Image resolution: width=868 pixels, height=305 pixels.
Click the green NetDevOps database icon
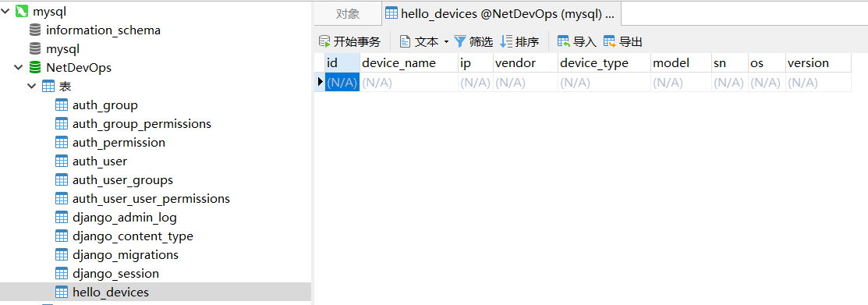(x=35, y=68)
